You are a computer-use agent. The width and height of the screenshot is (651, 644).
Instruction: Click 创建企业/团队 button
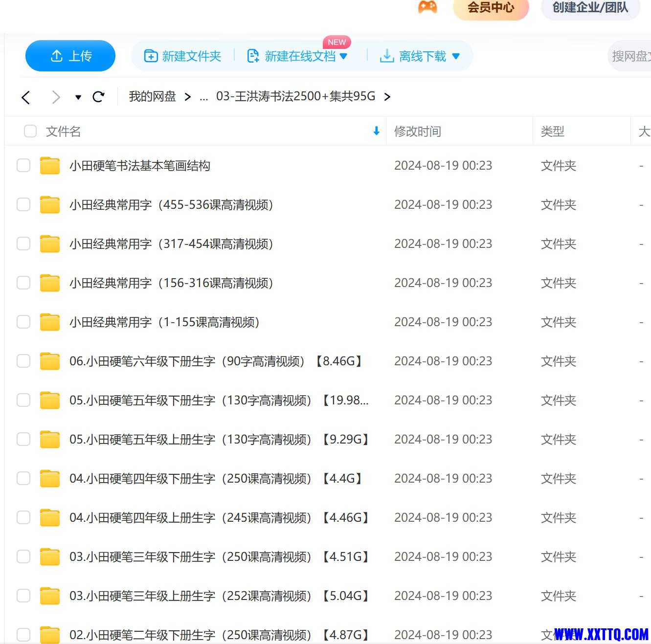coord(590,8)
